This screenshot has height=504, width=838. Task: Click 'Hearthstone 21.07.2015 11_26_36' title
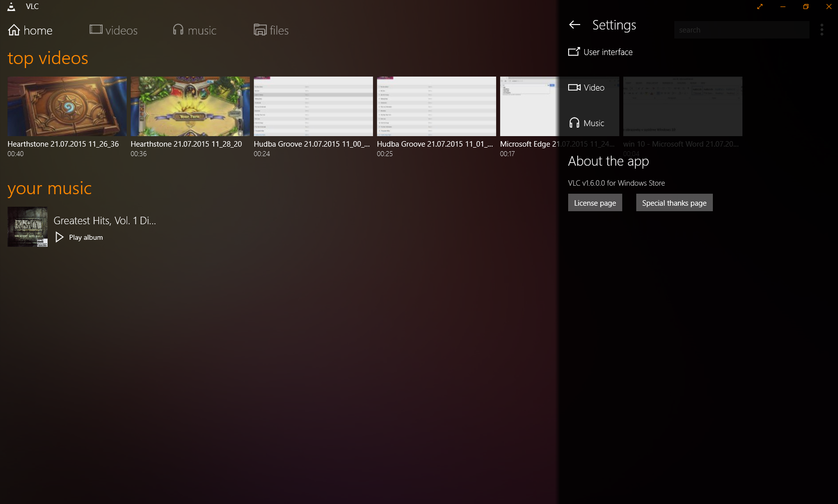pyautogui.click(x=63, y=144)
